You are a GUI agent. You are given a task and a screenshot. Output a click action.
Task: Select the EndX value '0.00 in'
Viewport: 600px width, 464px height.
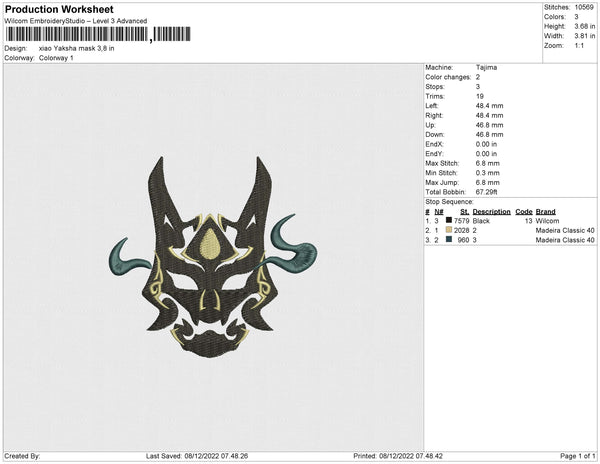coord(486,144)
